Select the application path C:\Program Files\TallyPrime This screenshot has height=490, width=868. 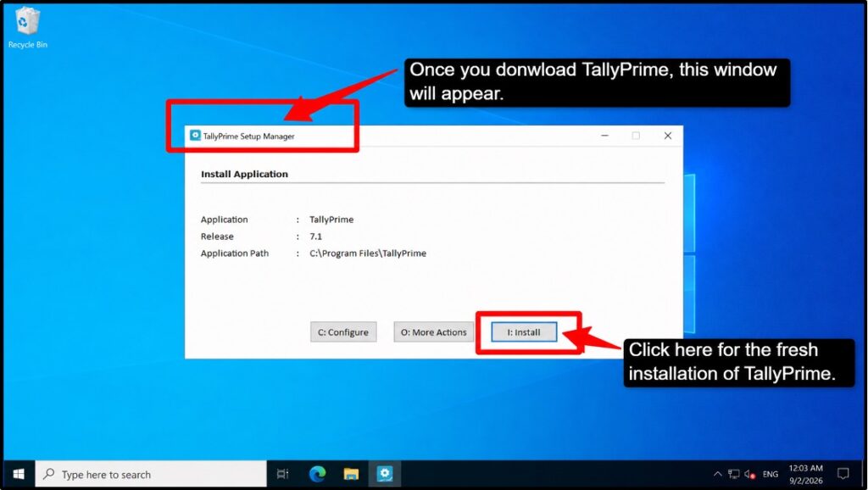tap(368, 253)
